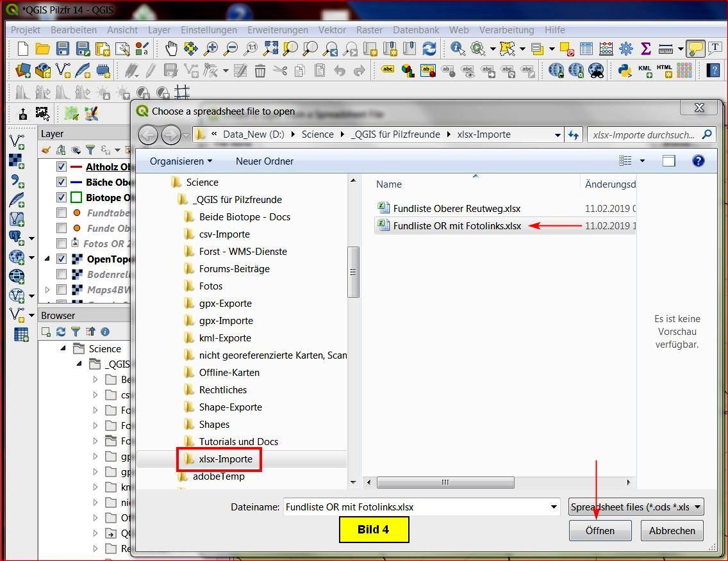Toggle the Bäche layer visibility checkbox
The width and height of the screenshot is (728, 561).
point(62,182)
